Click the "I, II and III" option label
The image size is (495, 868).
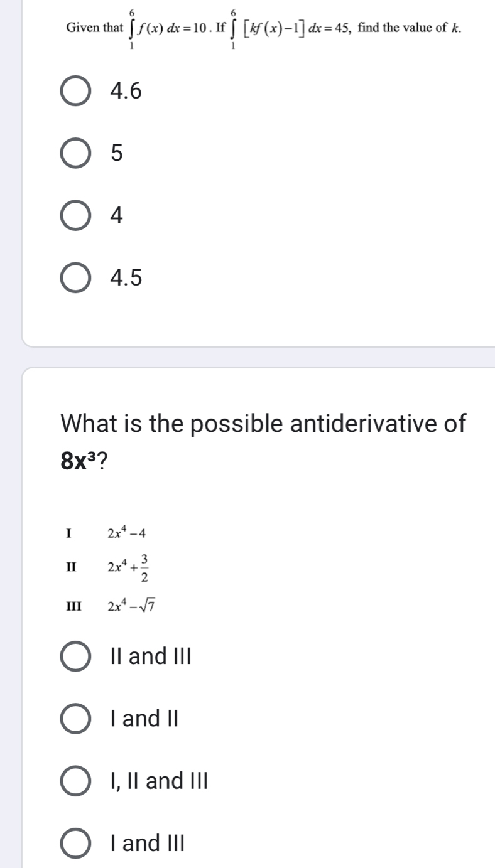pos(158,781)
